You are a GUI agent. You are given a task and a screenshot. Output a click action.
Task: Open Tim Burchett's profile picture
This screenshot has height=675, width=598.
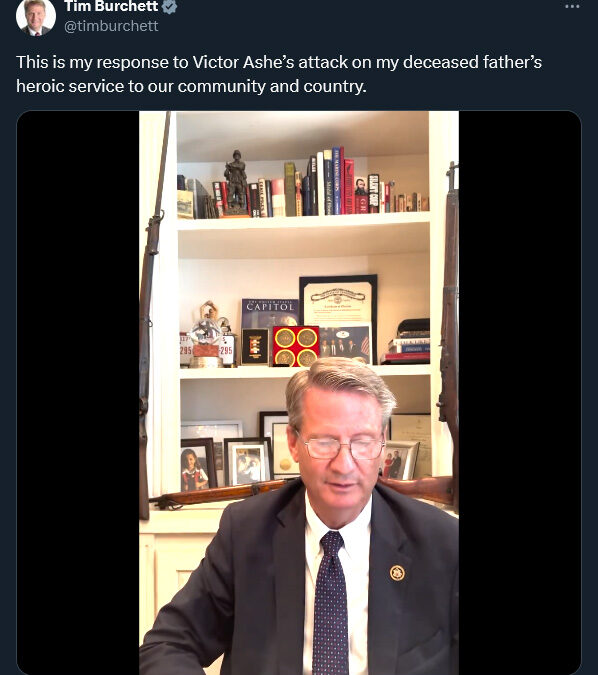click(36, 16)
